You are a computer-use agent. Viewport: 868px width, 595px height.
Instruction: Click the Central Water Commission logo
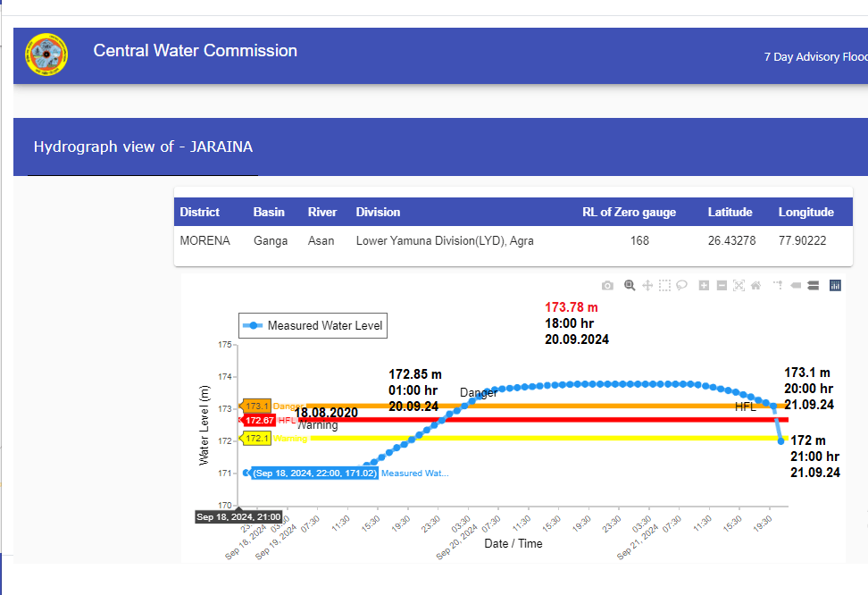[46, 55]
